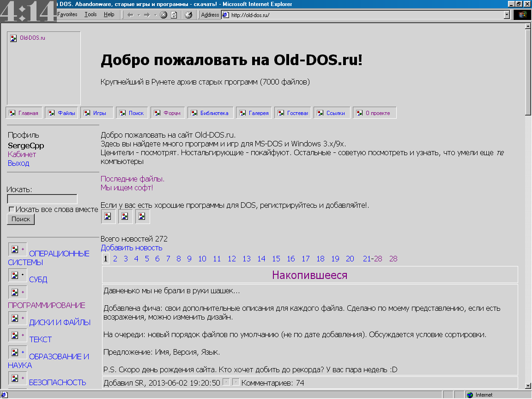Image resolution: width=532 pixels, height=399 pixels.
Task: Go to the Игры navigation tab
Action: 97,113
